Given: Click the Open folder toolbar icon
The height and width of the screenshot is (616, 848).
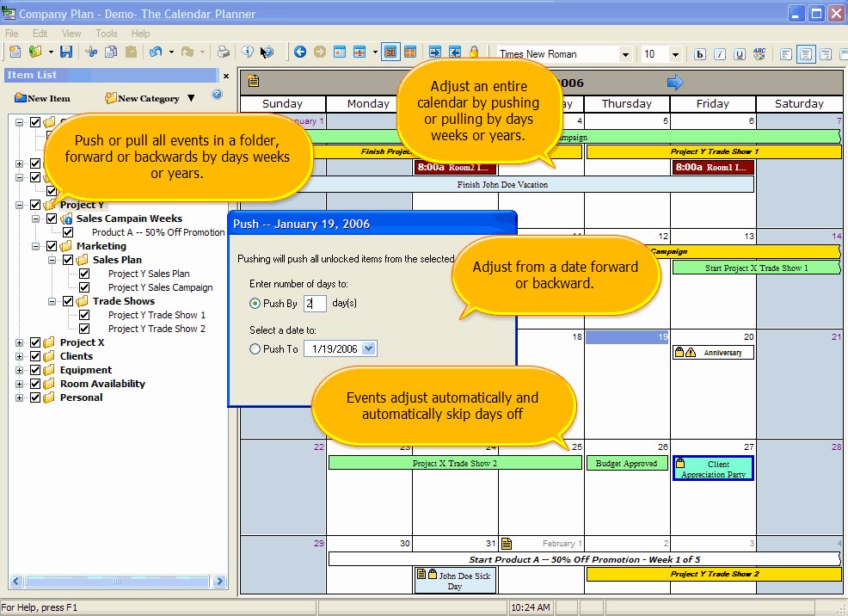Looking at the screenshot, I should [x=35, y=52].
